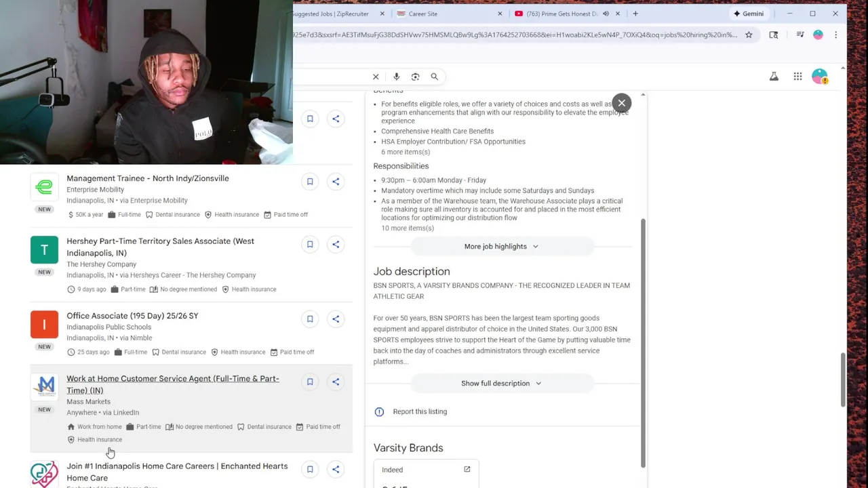The height and width of the screenshot is (488, 868).
Task: Click the Hershey Company T logo
Action: pos(44,250)
